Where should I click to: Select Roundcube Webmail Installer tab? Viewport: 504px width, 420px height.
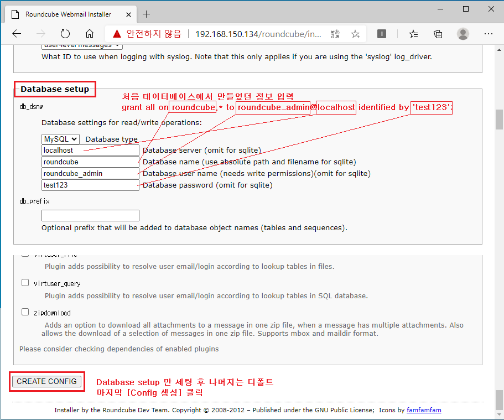pyautogui.click(x=71, y=14)
